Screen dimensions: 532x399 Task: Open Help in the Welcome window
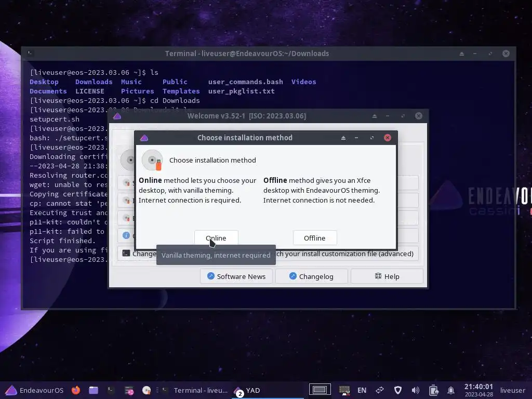387,276
